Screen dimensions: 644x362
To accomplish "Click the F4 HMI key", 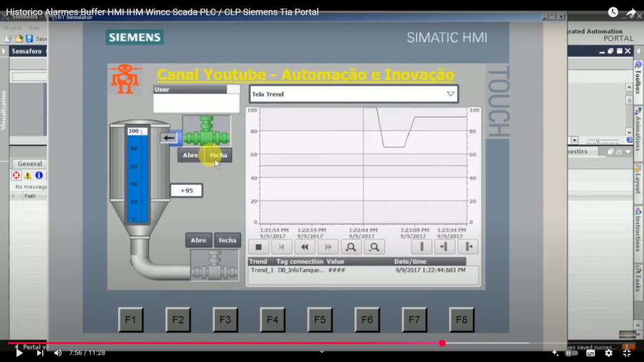I will (x=272, y=320).
